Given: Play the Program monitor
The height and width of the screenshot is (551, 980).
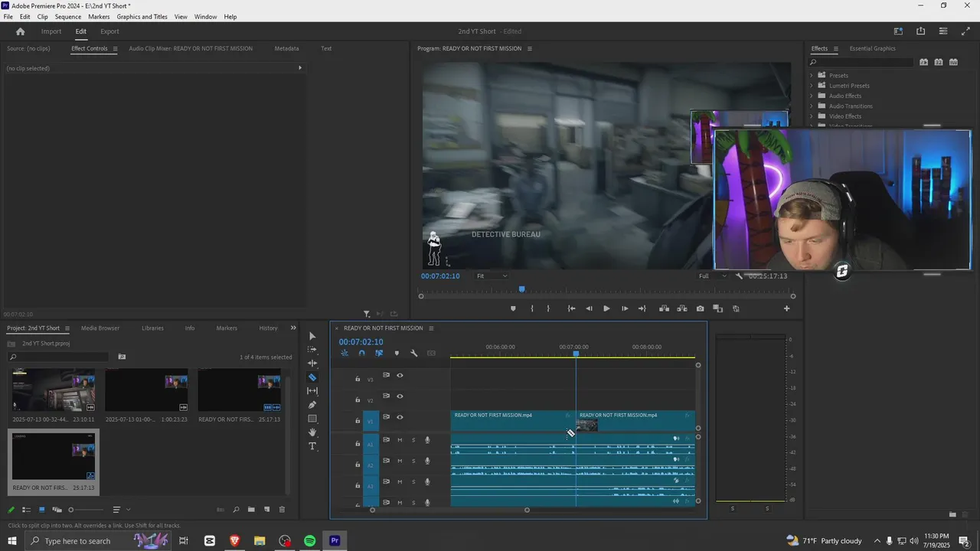Looking at the screenshot, I should coord(606,308).
